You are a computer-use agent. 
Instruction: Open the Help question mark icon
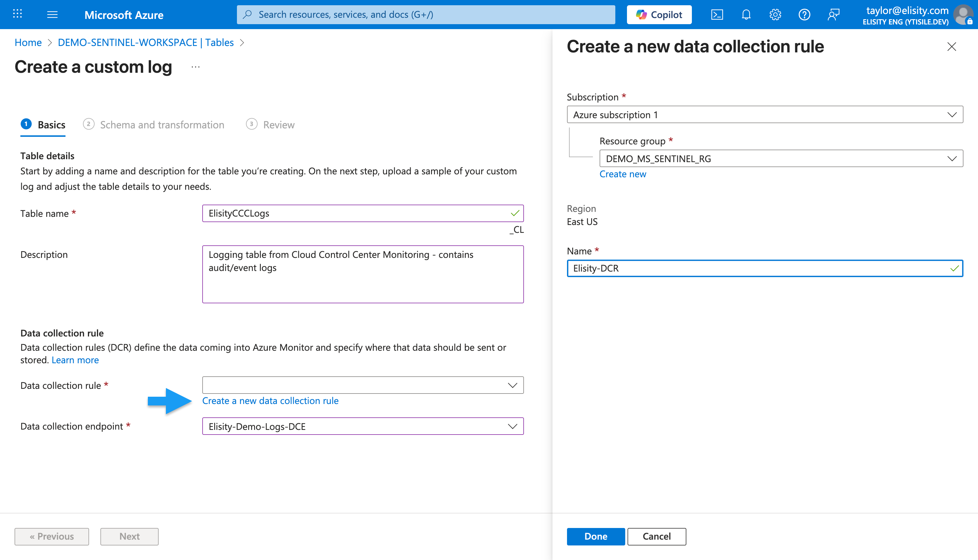[x=804, y=15]
